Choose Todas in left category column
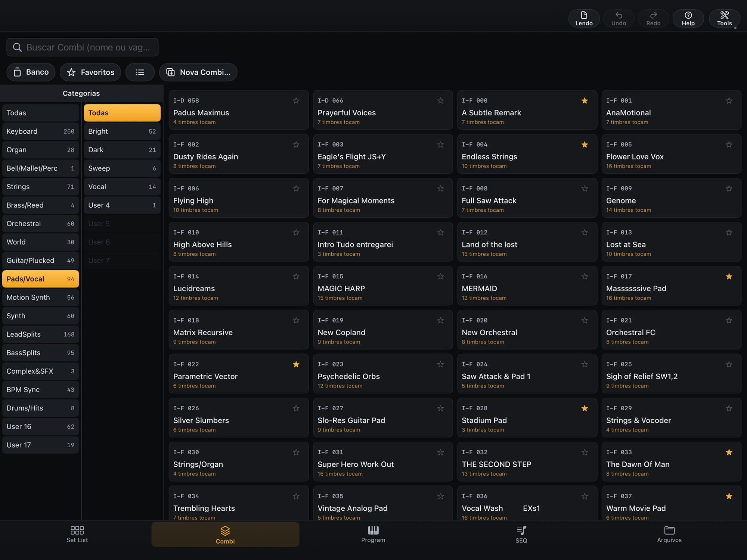The width and height of the screenshot is (747, 560). (x=40, y=113)
